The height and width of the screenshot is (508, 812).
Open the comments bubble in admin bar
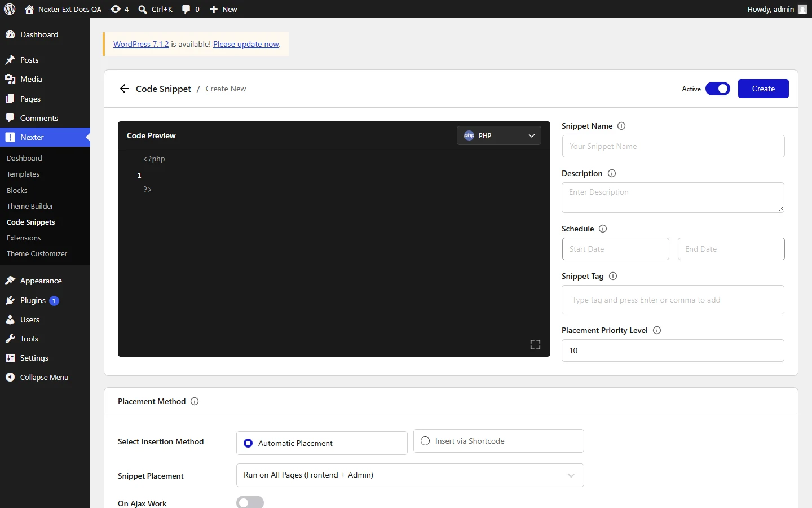(191, 9)
